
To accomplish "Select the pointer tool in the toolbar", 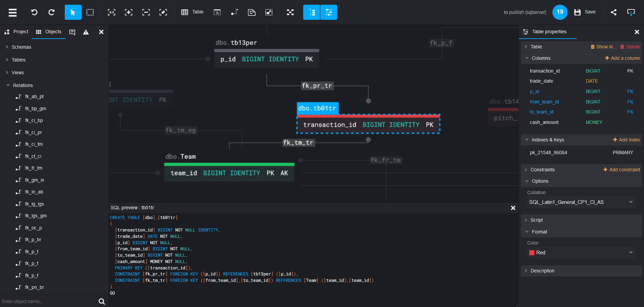I will pos(72,12).
